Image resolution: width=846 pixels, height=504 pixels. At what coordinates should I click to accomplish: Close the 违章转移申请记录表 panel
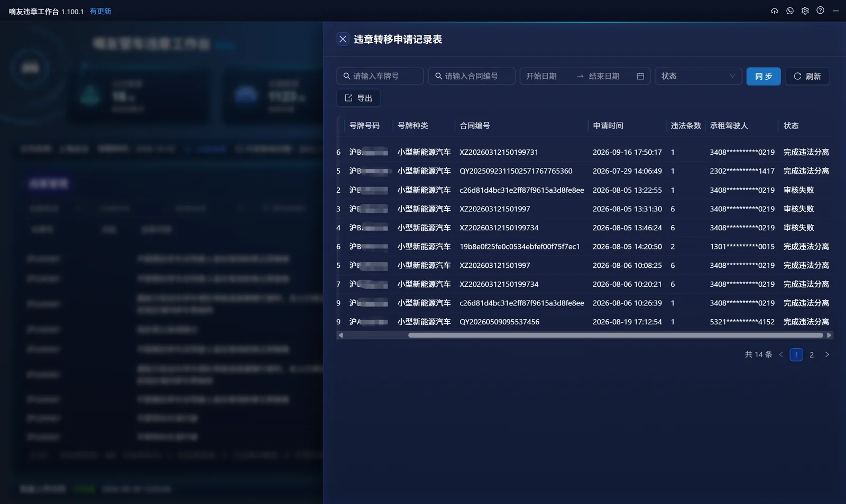pyautogui.click(x=343, y=39)
